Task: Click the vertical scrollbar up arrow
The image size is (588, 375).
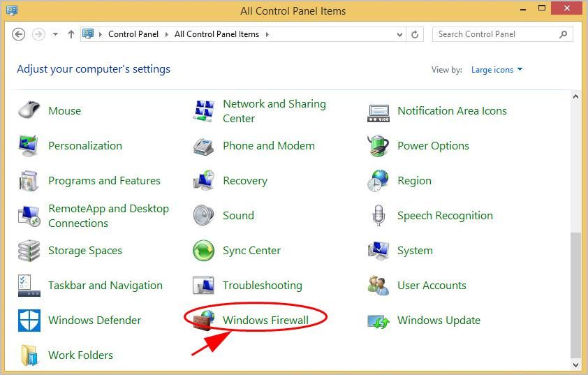Action: (x=575, y=97)
